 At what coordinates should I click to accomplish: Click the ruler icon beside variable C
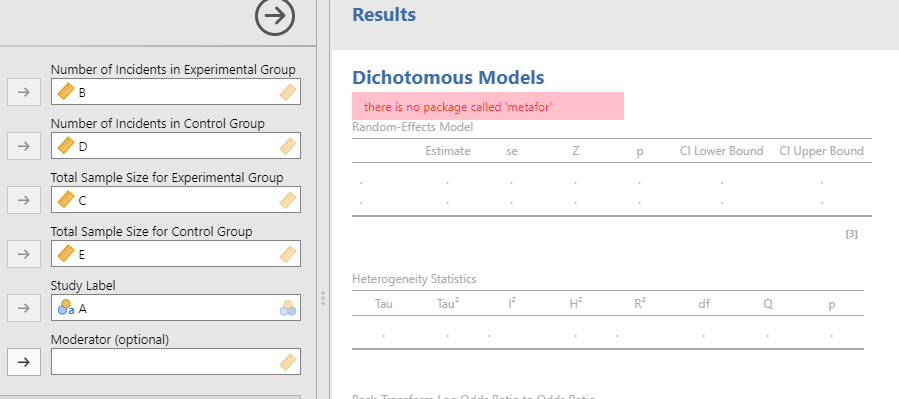(66, 200)
